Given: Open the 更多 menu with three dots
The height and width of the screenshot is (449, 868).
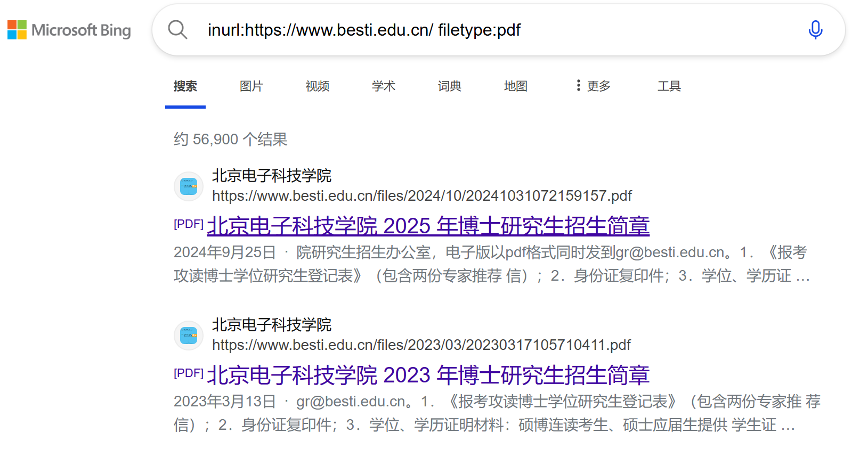Looking at the screenshot, I should click(594, 86).
